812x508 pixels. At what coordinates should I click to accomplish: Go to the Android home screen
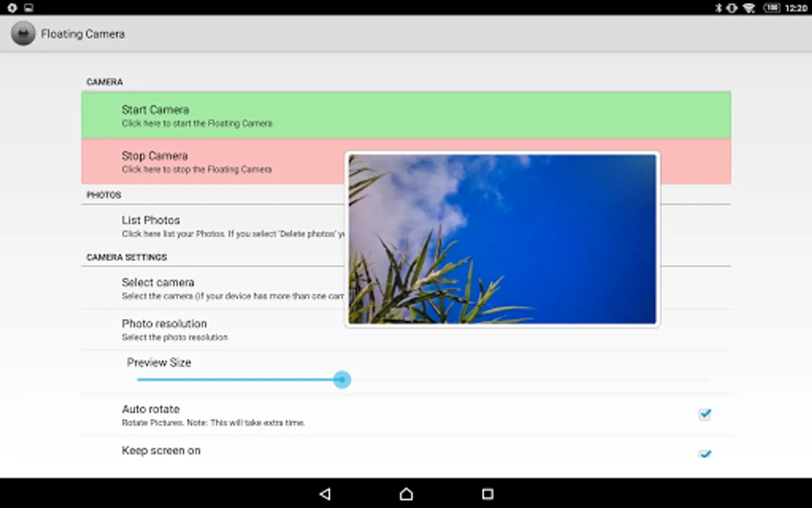click(x=406, y=494)
